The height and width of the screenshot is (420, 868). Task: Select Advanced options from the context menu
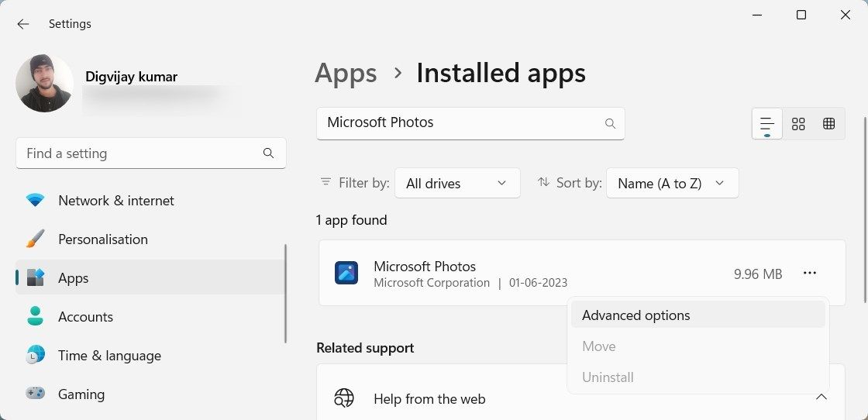635,315
